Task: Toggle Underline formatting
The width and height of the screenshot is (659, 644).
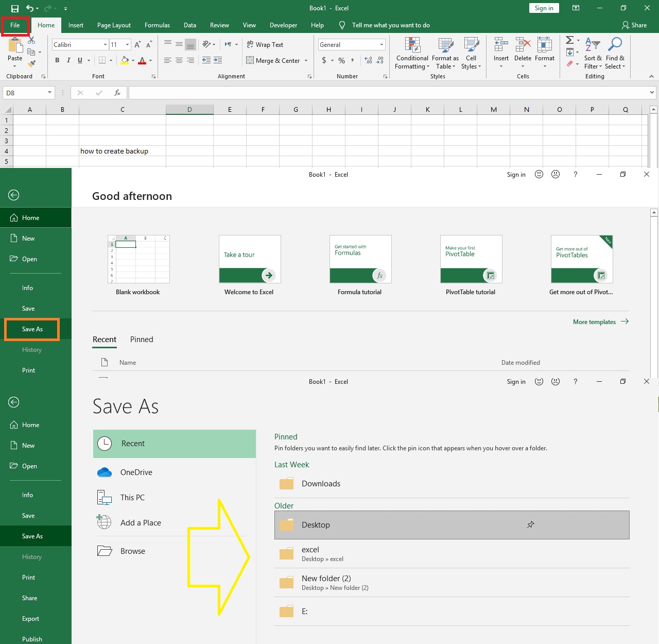Action: pyautogui.click(x=80, y=60)
